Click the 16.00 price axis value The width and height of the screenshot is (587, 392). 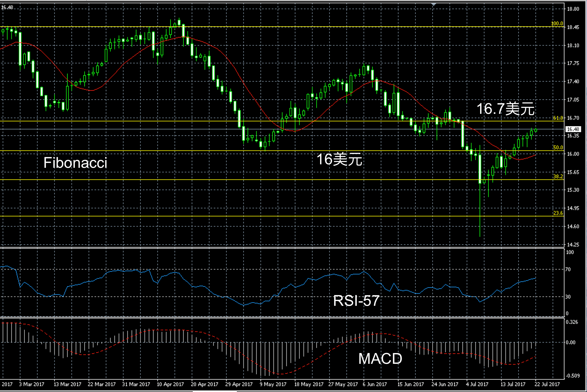coord(573,154)
